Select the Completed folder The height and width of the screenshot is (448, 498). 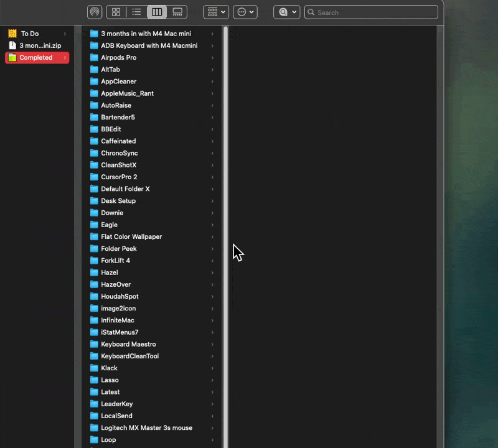[35, 57]
